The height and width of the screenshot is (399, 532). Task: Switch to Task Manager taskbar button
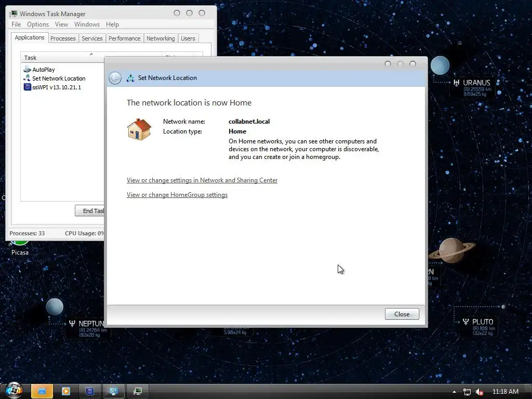(137, 391)
